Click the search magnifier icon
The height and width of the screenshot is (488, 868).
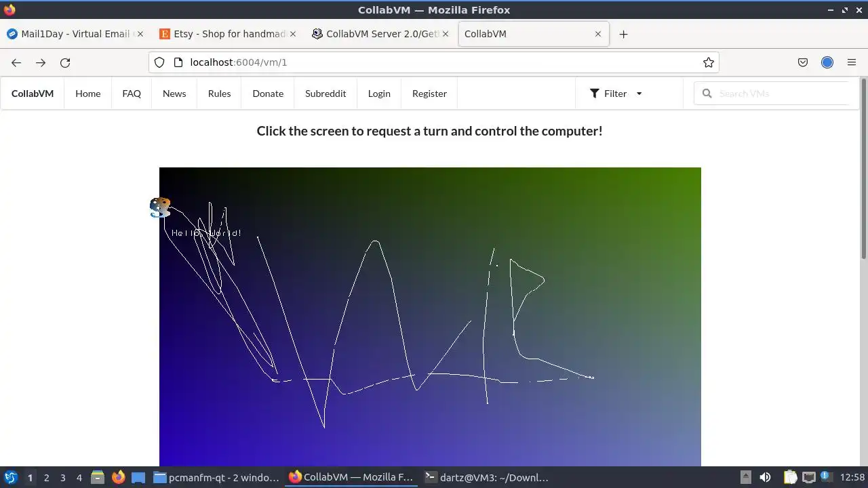pos(707,94)
